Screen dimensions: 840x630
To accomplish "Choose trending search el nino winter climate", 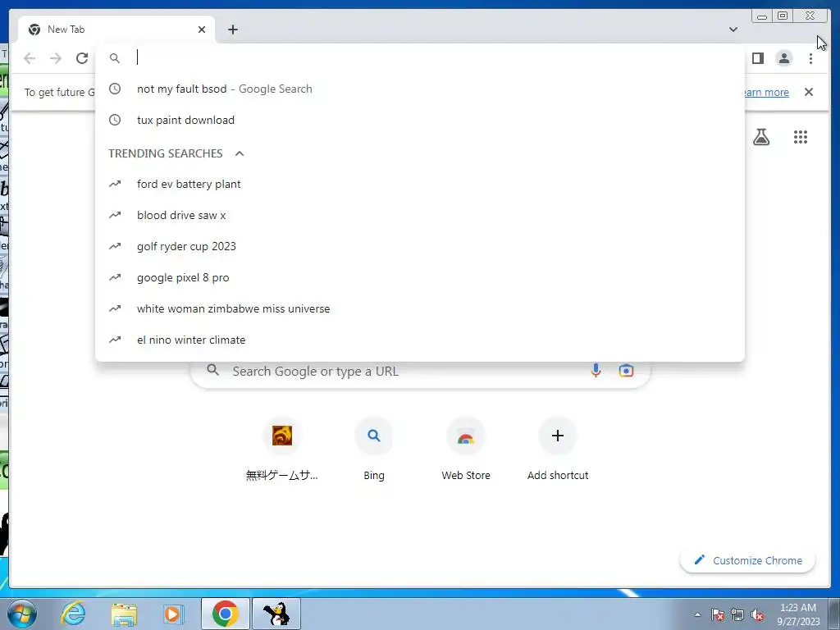I will coord(419,340).
